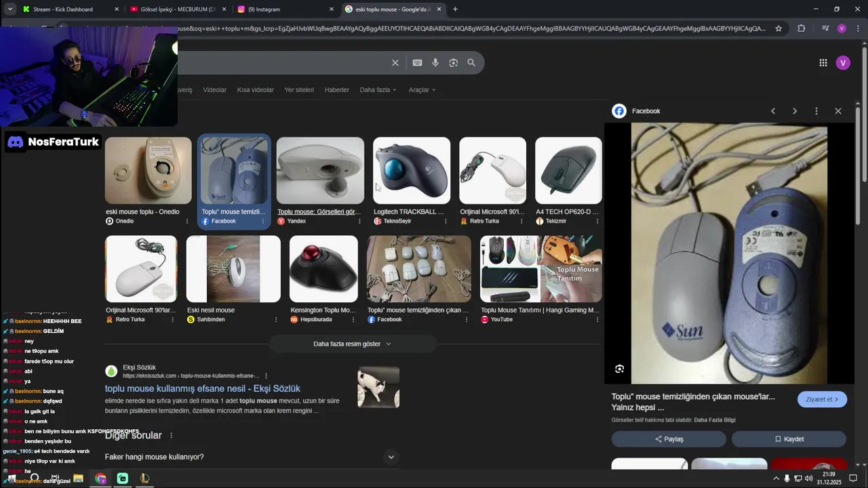
Task: Expand 'Daha fazla resim göster'
Action: (352, 344)
